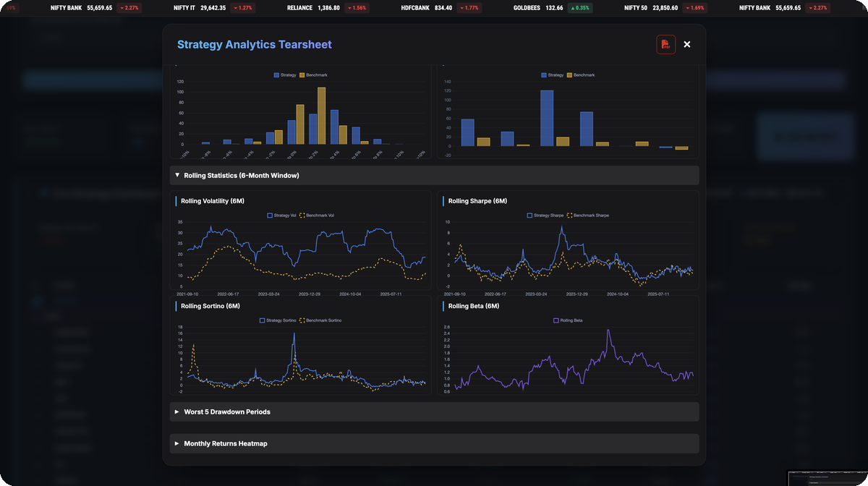
Task: Click the RELIANCE price 1,386.80
Action: tap(328, 8)
